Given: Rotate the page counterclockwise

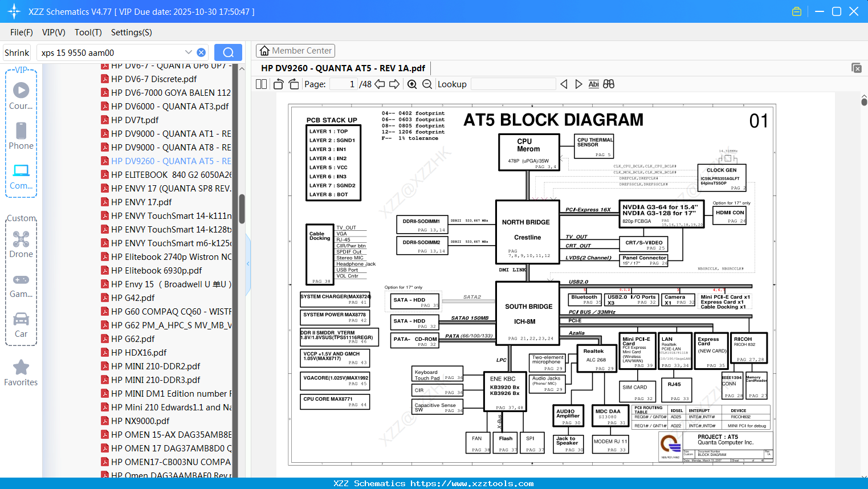Looking at the screenshot, I should coord(279,84).
